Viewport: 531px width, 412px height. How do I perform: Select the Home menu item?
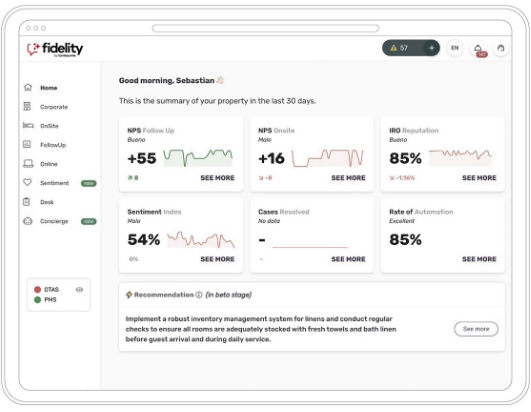(48, 88)
